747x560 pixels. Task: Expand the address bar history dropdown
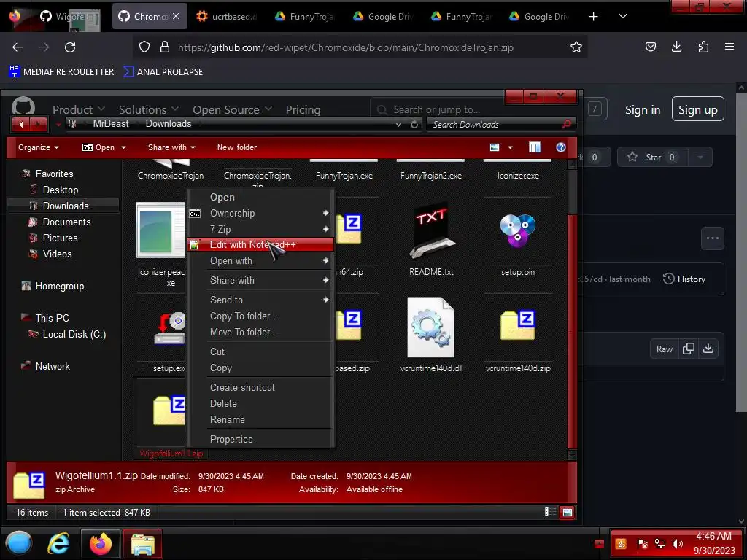point(398,124)
